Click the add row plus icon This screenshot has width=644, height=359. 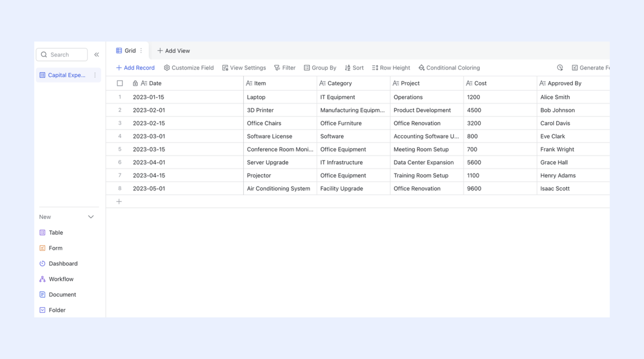119,202
